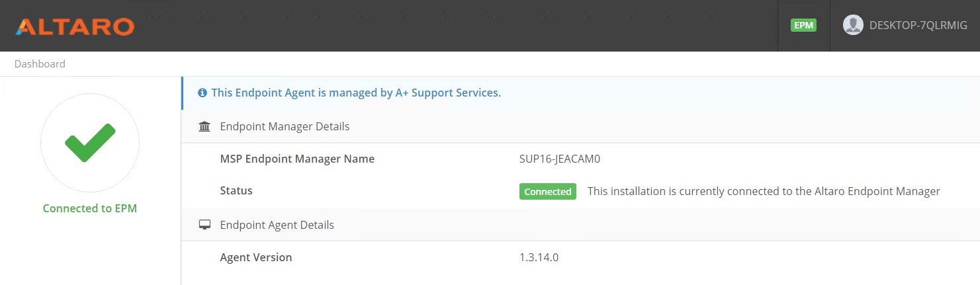Click the Endpoint Agent Details header
The height and width of the screenshot is (285, 980).
click(x=277, y=225)
